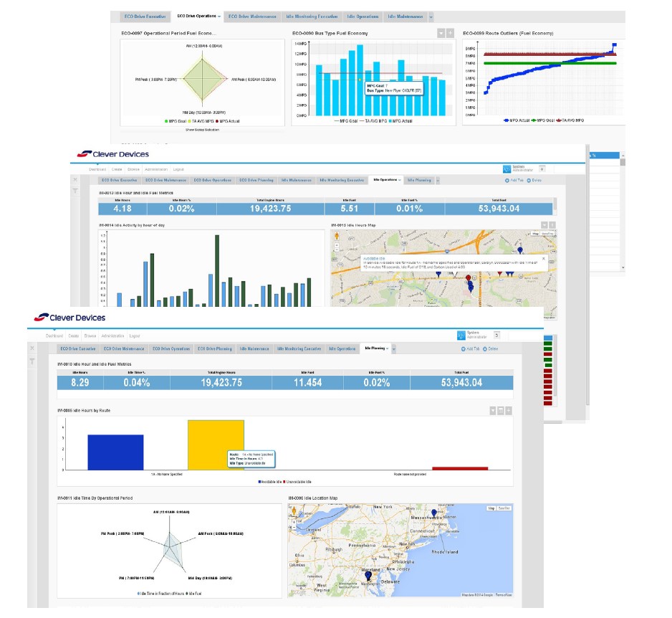Viewport: 672px width, 618px height.
Task: Click the Delete tab icon next to Add Tab
Action: (x=485, y=349)
